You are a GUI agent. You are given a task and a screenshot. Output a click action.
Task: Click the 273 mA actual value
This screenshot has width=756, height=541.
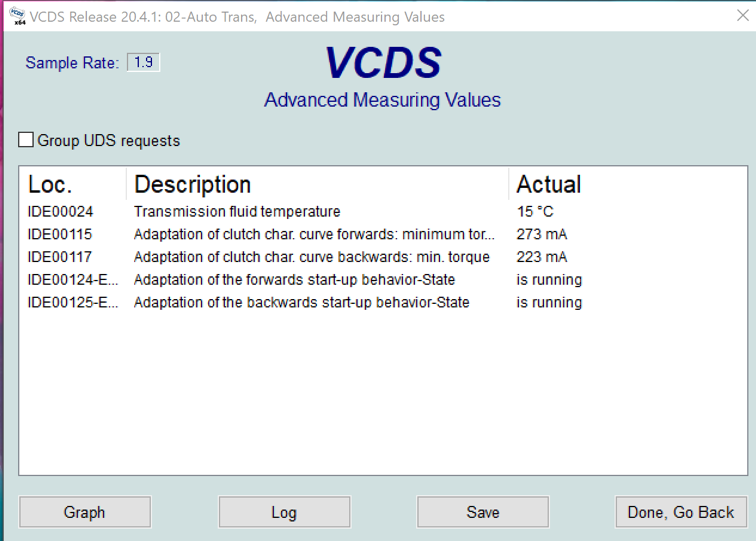[541, 234]
